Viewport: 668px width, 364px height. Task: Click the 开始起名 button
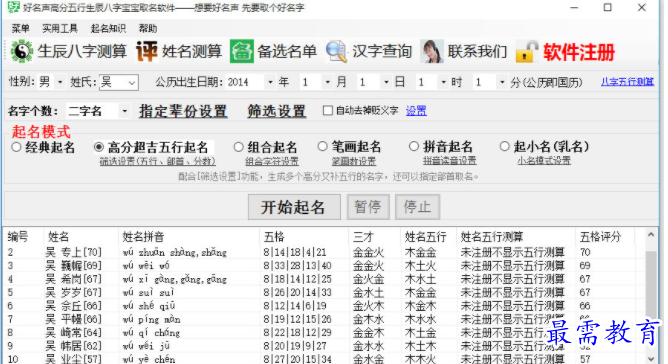click(x=294, y=207)
